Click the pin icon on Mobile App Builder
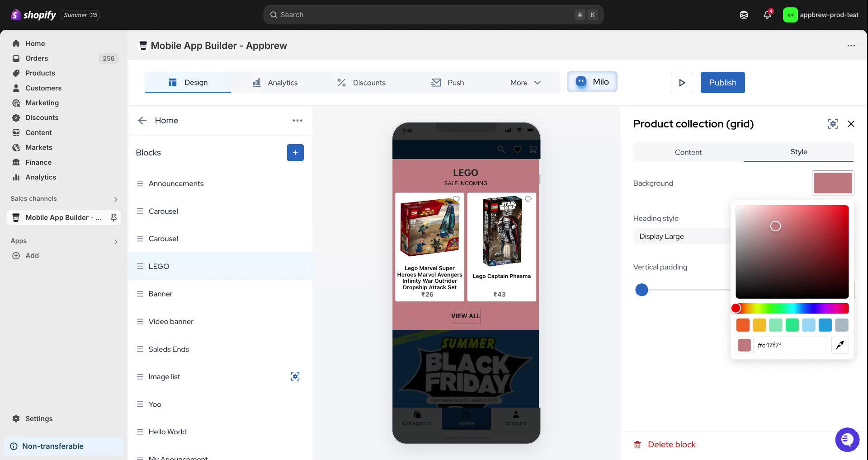The image size is (868, 460). [x=113, y=218]
